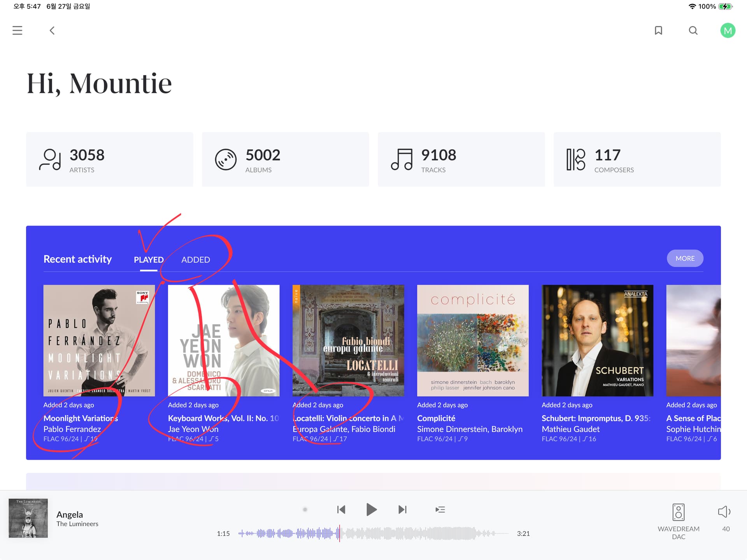Screen dimensions: 747x560
Task: Click the Locatelli: Violin Concerto title
Action: coord(348,418)
